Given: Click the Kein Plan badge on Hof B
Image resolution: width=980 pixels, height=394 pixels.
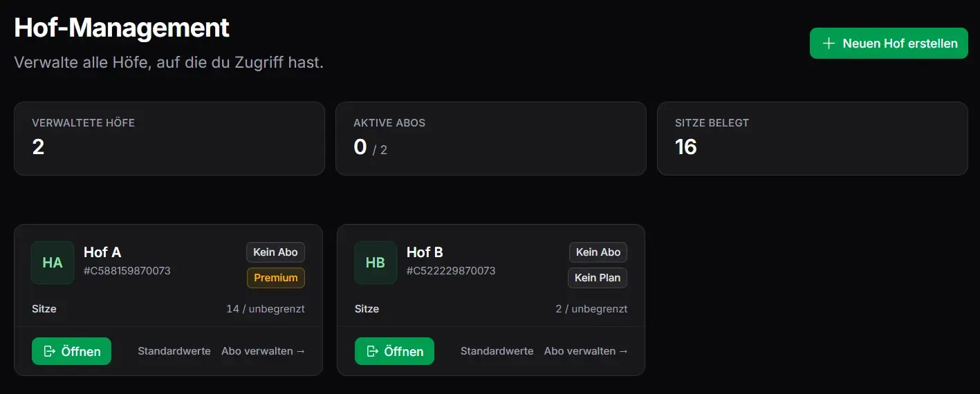Looking at the screenshot, I should (x=598, y=278).
